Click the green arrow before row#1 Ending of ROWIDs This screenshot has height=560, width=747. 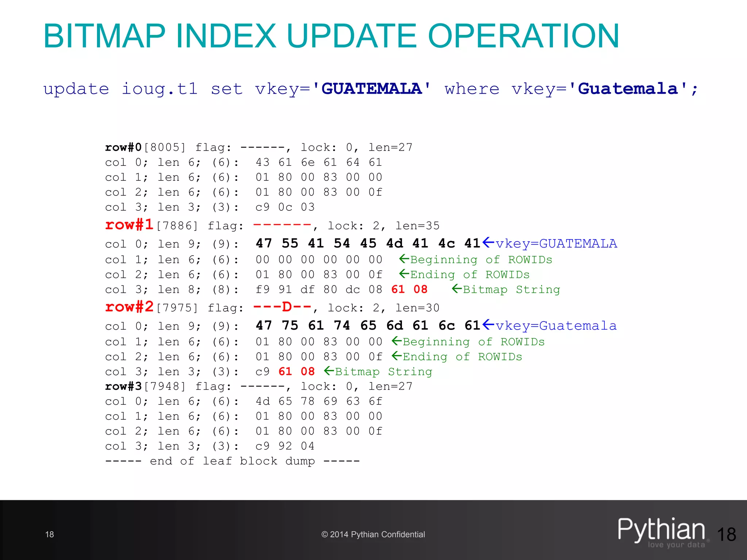[x=404, y=274]
